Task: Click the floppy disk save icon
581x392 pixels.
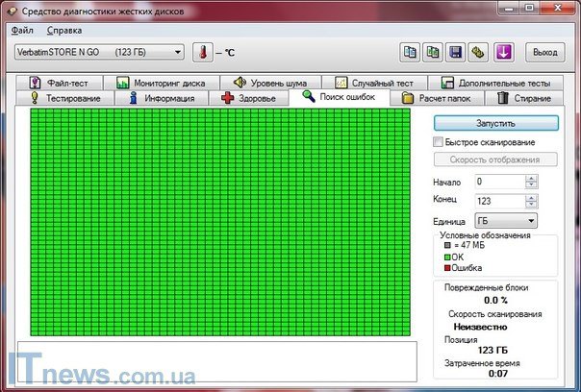Action: 456,52
